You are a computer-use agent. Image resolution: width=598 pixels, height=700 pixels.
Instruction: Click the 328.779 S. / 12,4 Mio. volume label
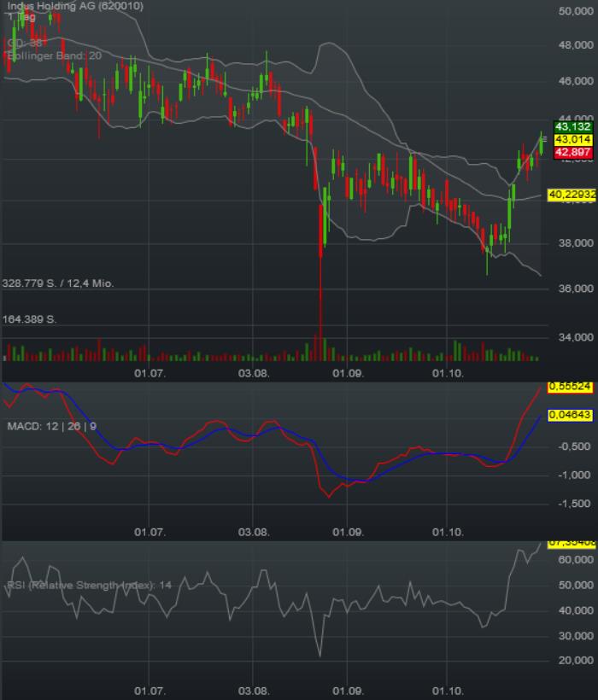pos(58,283)
